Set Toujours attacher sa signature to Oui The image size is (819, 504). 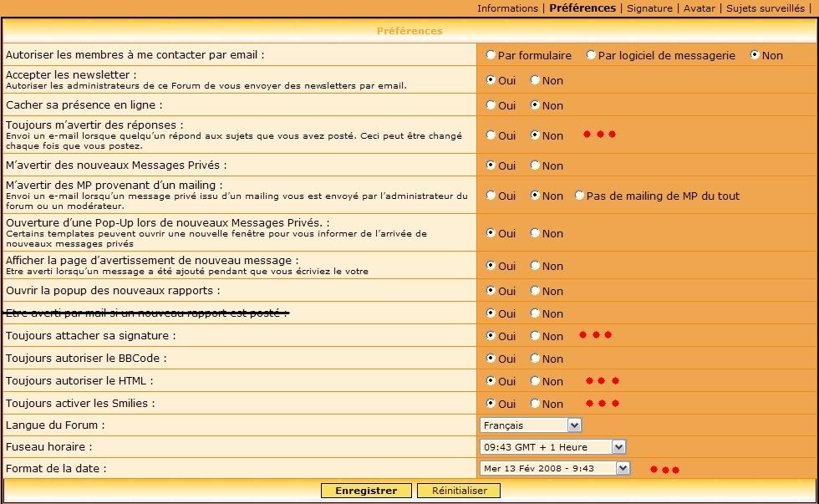(491, 336)
